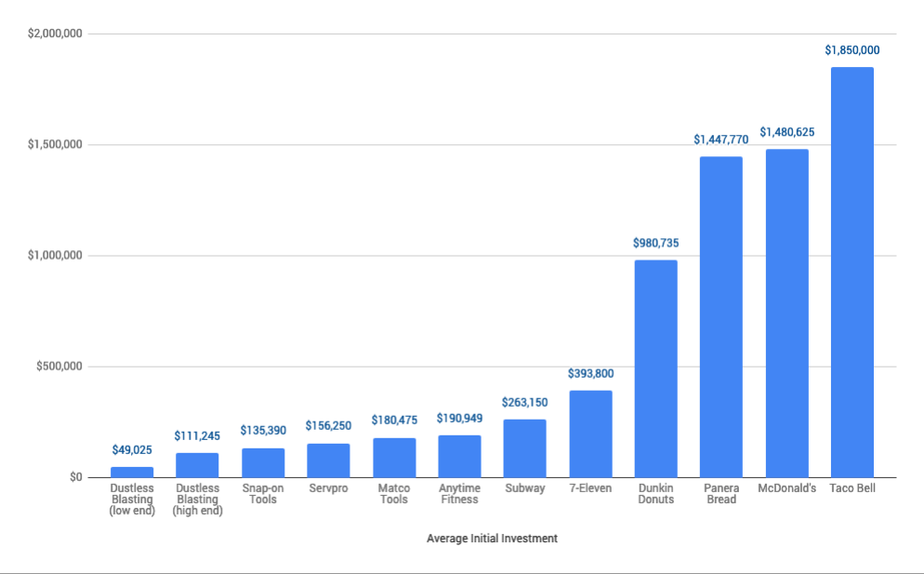The image size is (924, 574).
Task: Select the 7-Eleven bar
Action: pos(590,434)
